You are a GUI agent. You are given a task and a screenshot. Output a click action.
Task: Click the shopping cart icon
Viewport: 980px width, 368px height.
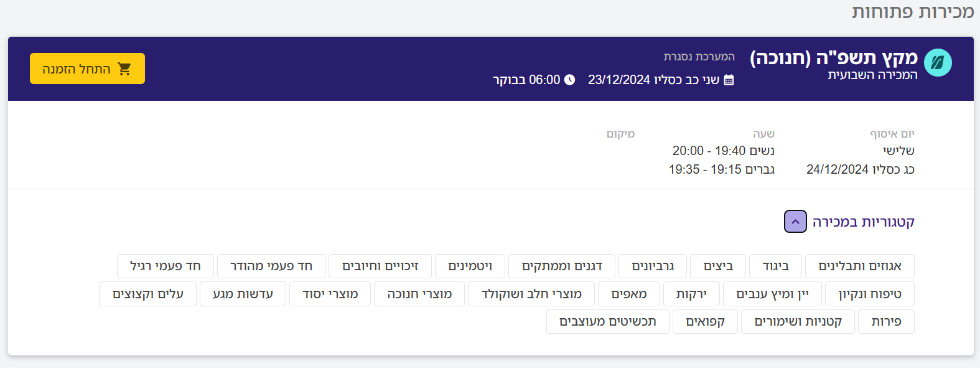(124, 69)
